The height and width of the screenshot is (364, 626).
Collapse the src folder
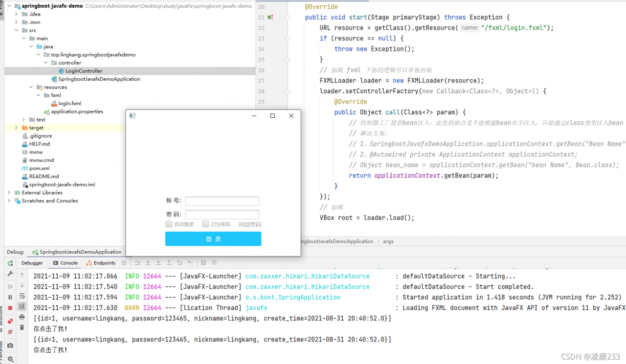point(17,30)
